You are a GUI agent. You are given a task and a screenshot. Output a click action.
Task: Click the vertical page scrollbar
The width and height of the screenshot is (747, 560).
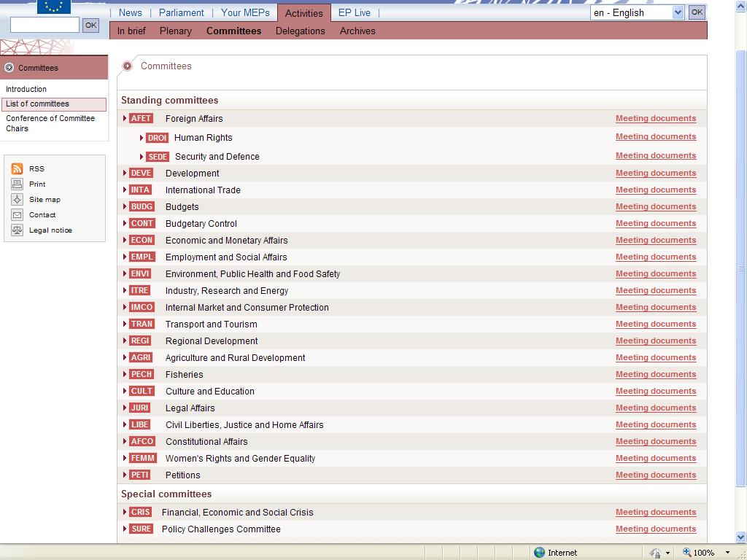tap(740, 270)
